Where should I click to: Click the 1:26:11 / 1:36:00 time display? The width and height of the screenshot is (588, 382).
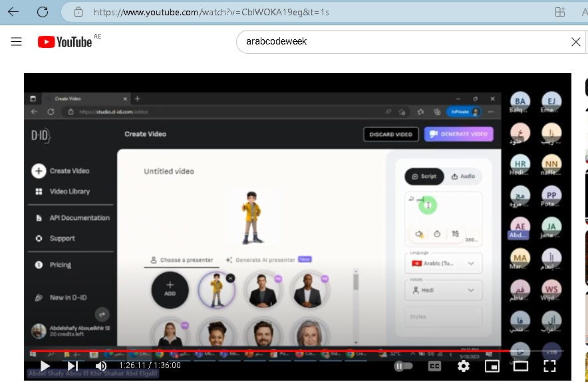[x=150, y=365]
